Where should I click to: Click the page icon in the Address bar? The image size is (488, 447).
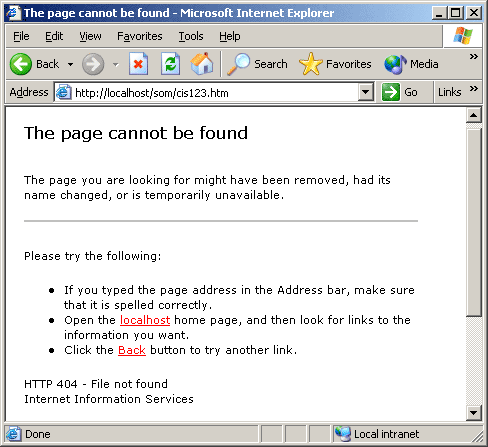[63, 92]
